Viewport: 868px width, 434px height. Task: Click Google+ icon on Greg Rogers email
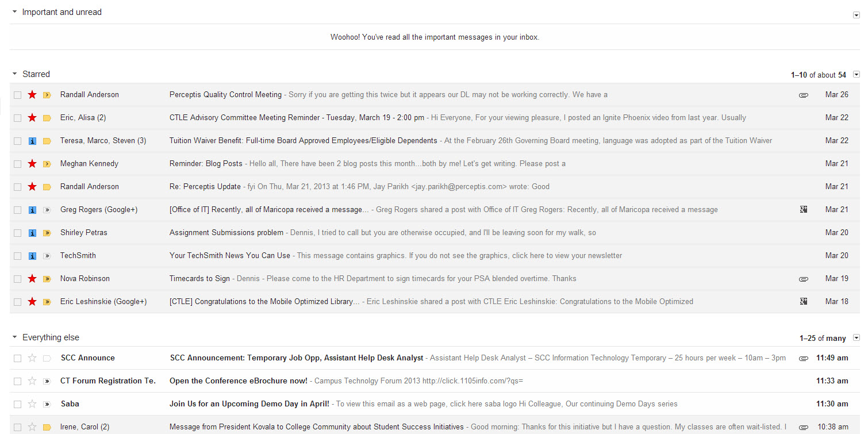[804, 210]
